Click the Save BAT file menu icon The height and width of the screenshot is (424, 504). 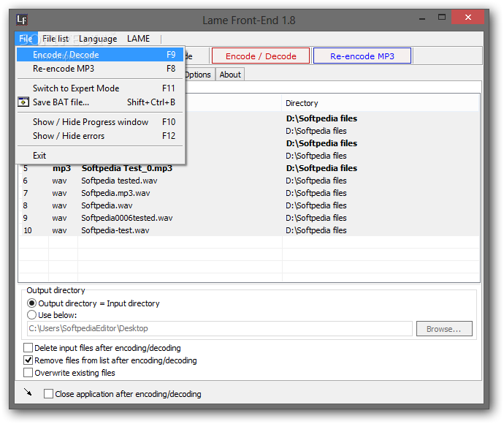(23, 102)
